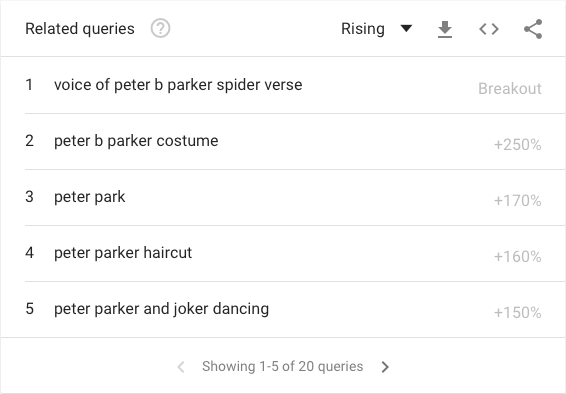This screenshot has width=566, height=394.
Task: Open the embed code icon
Action: pyautogui.click(x=489, y=29)
